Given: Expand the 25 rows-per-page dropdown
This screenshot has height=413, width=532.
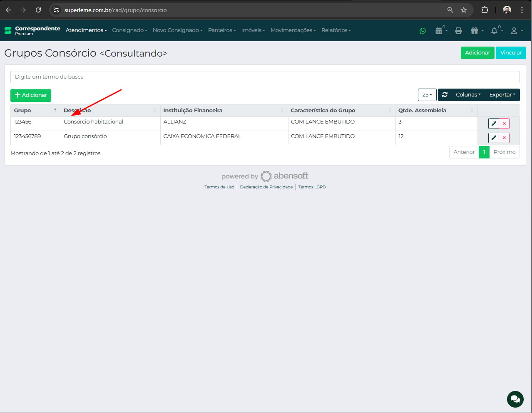Looking at the screenshot, I should [427, 95].
